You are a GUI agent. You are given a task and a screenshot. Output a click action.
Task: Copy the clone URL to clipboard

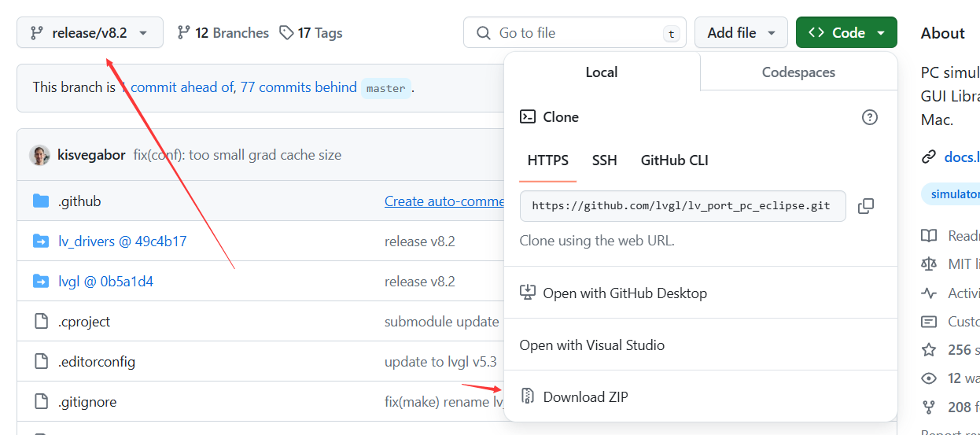(866, 206)
